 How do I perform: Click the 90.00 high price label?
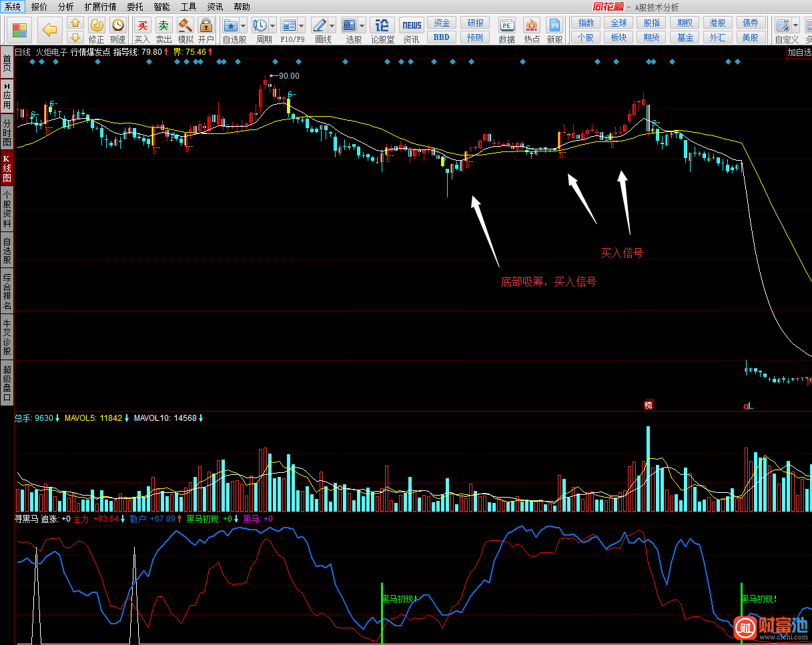click(x=289, y=76)
